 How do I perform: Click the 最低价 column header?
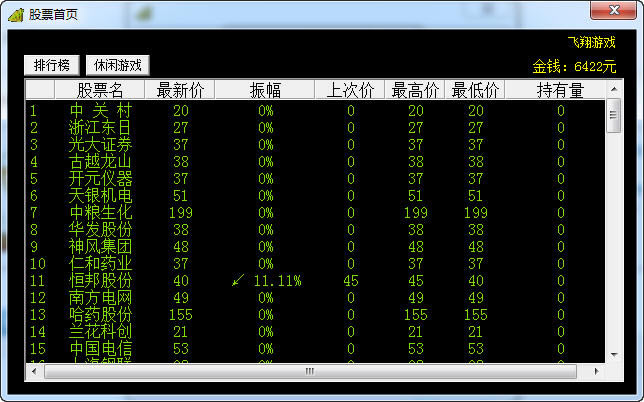(x=475, y=90)
